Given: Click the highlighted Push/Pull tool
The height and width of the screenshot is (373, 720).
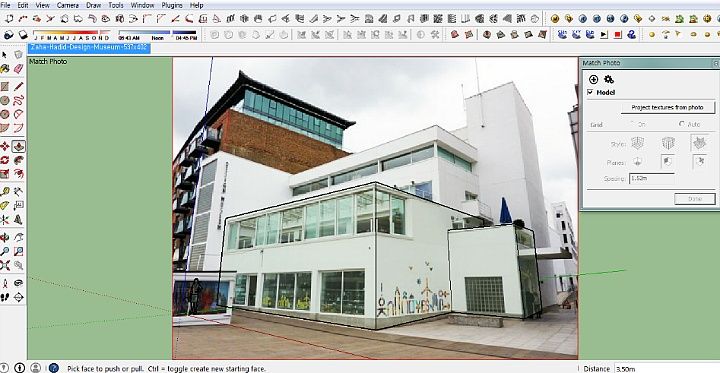Looking at the screenshot, I should 18,147.
